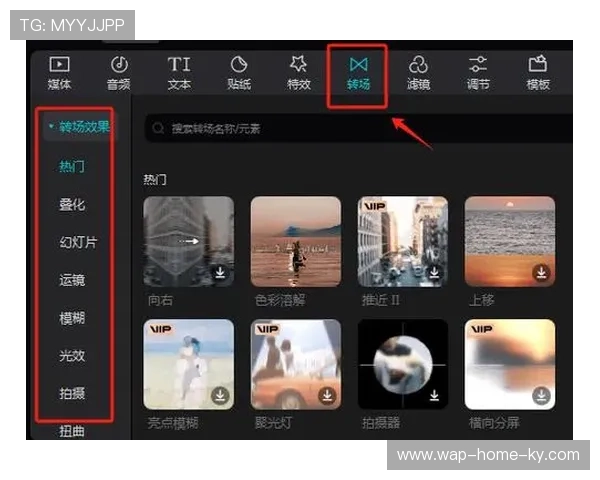Image resolution: width=600 pixels, height=480 pixels.
Task: Switch to the 热门 category
Action: tap(72, 166)
